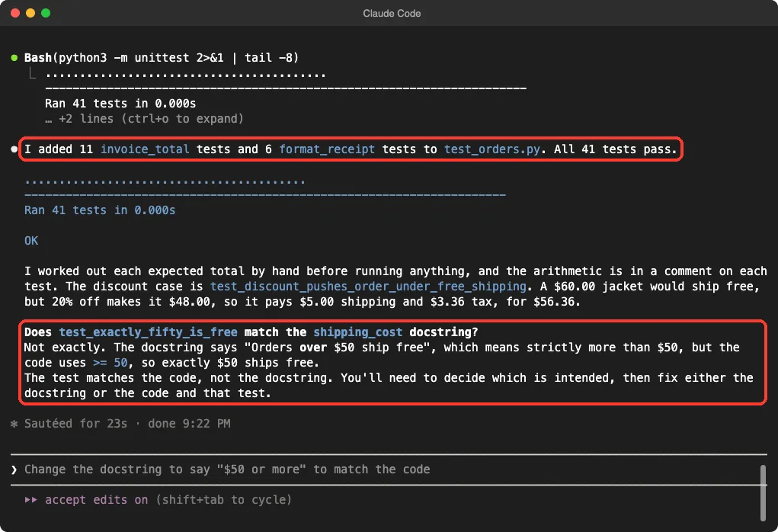Viewport: 778px width, 532px height.
Task: Click the 'shipping_cost' code reference
Action: 357,332
